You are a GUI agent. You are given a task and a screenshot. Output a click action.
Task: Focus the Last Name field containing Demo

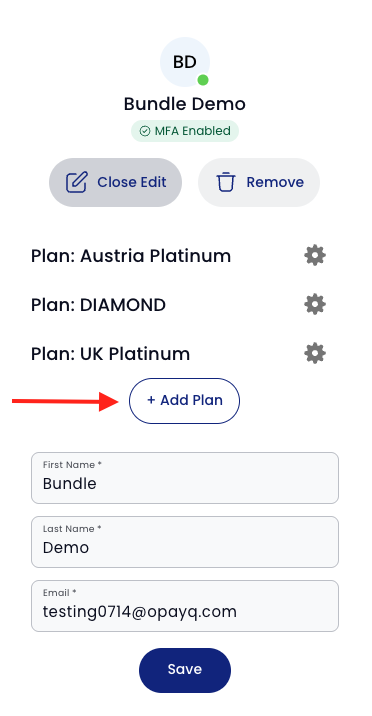tap(185, 542)
